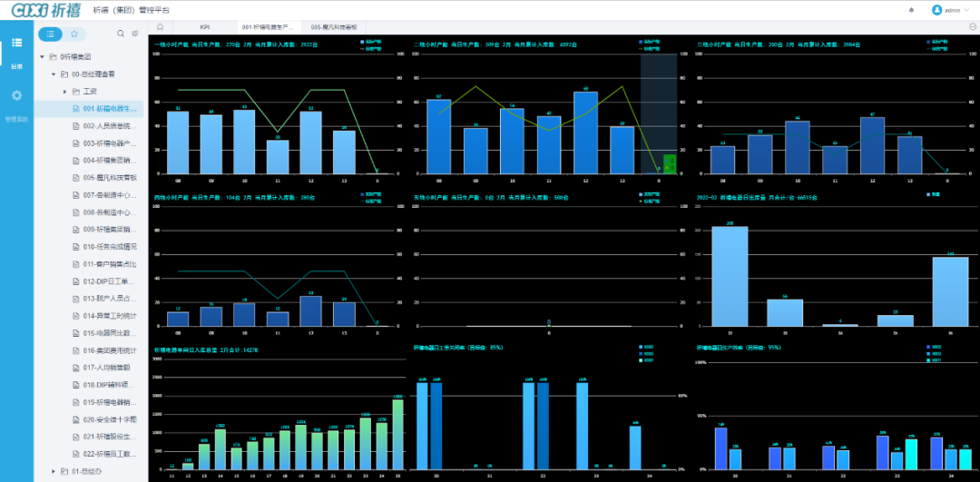Go to the home tab icon

click(x=160, y=26)
